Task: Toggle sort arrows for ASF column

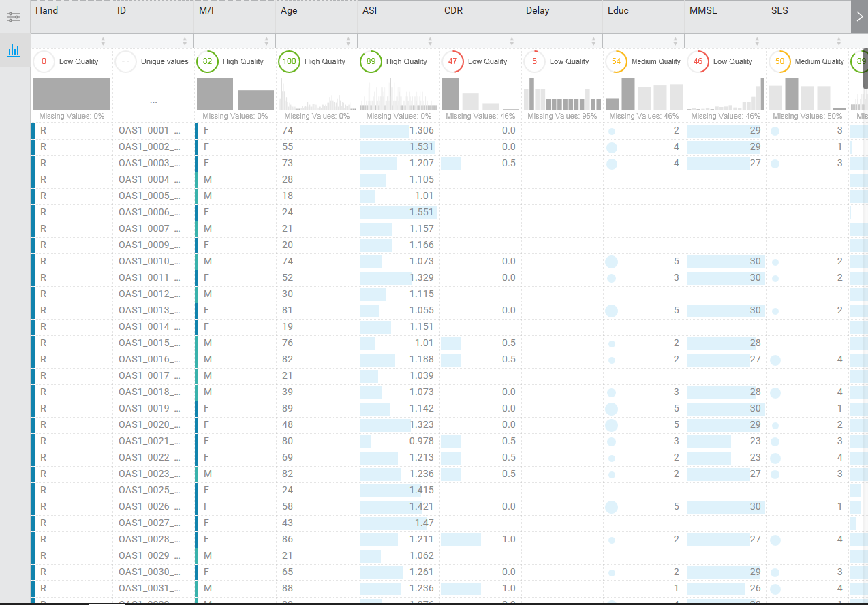Action: pyautogui.click(x=430, y=41)
